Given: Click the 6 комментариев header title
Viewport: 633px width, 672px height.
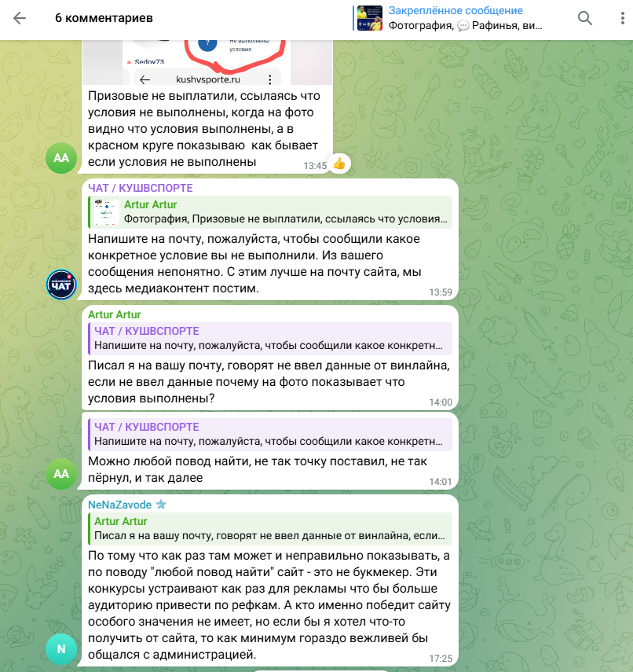Looking at the screenshot, I should (104, 18).
